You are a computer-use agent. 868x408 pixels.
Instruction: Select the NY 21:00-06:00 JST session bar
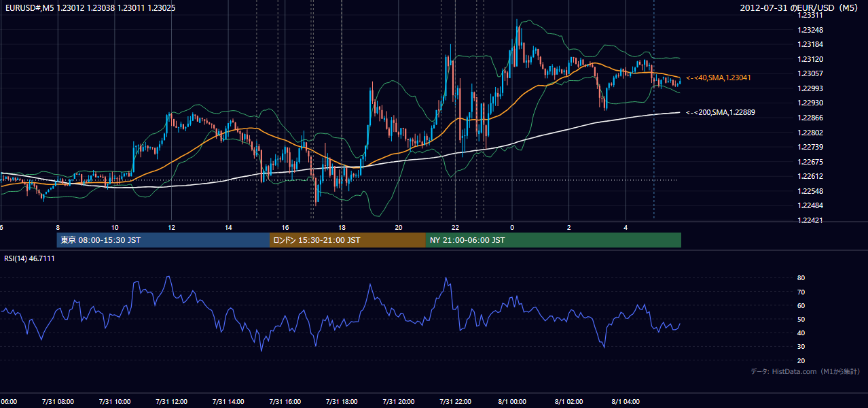(554, 240)
